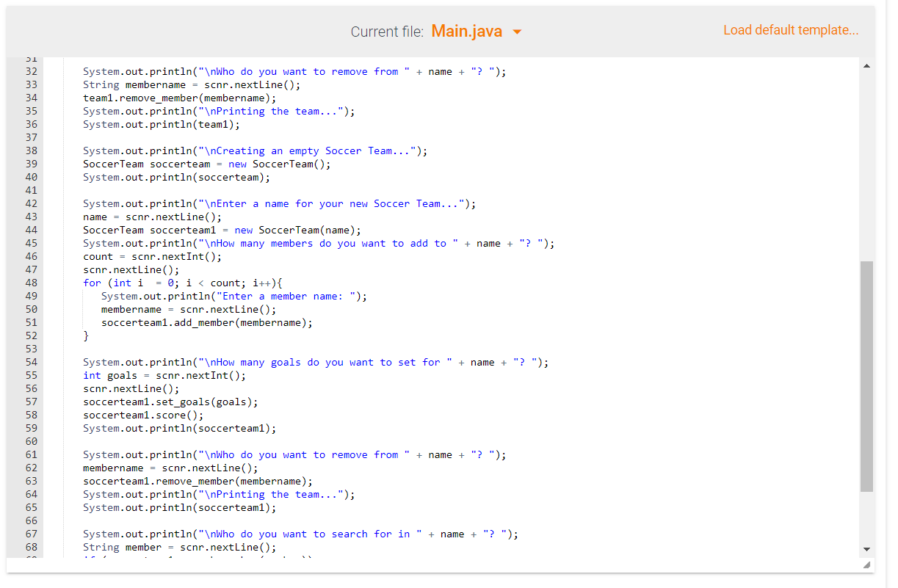Click the scrollbar up arrow
The image size is (898, 588).
coord(866,65)
